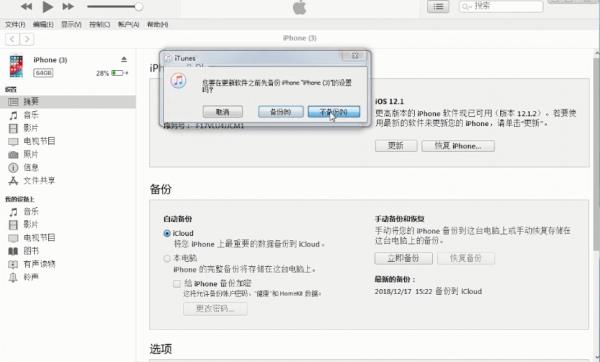Open the 显示(V) menu
Image resolution: width=600 pixels, height=362 pixels.
tap(71, 24)
